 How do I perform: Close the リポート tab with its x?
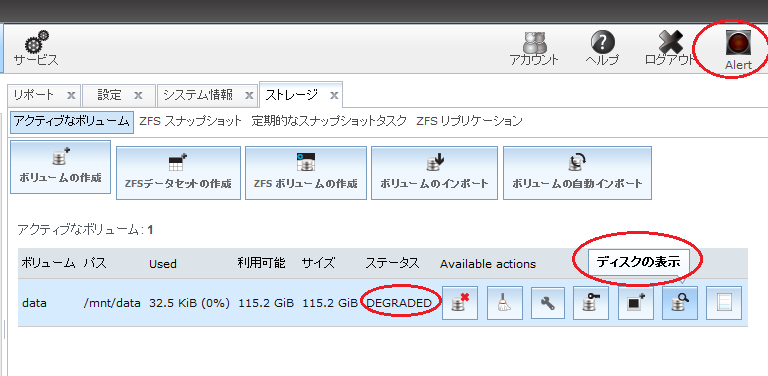[x=71, y=95]
